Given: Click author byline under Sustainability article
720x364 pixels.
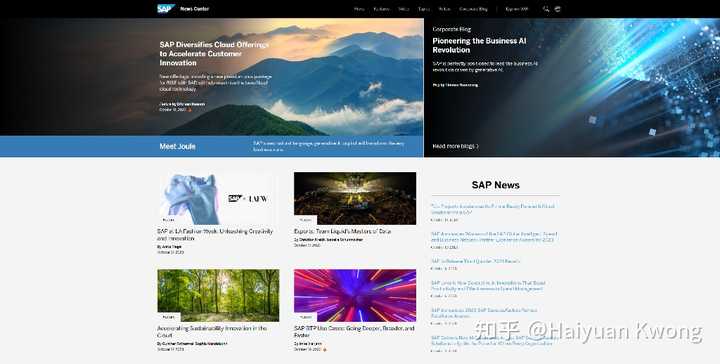Looking at the screenshot, I should point(192,343).
